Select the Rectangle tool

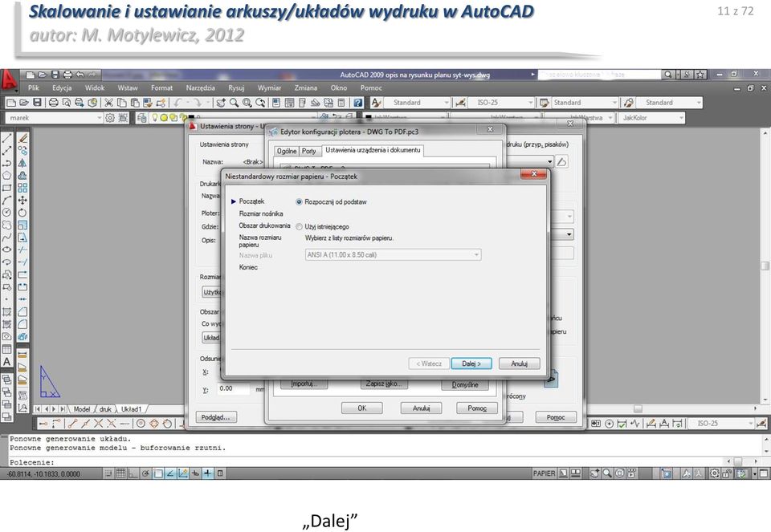pyautogui.click(x=7, y=188)
